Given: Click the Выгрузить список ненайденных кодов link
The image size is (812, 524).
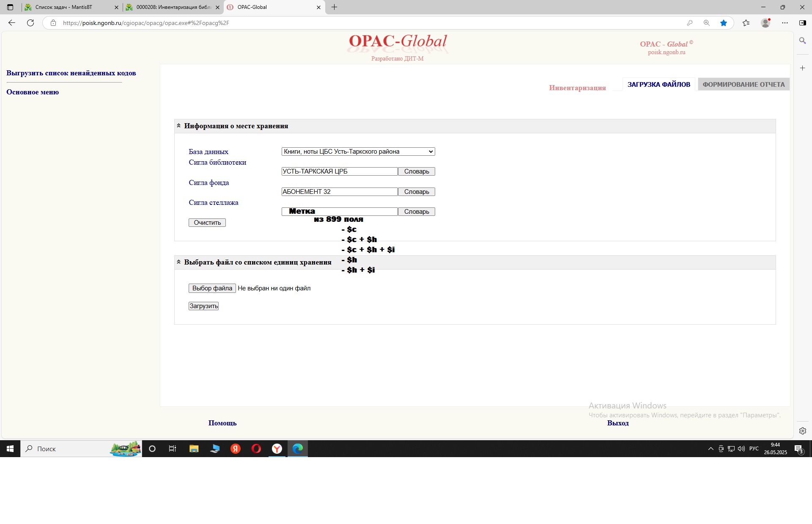Looking at the screenshot, I should click(x=71, y=73).
